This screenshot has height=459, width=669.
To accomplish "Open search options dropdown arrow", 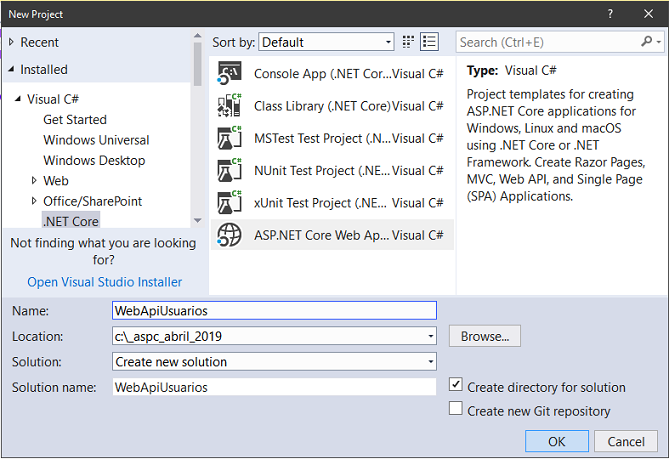I will [x=659, y=42].
